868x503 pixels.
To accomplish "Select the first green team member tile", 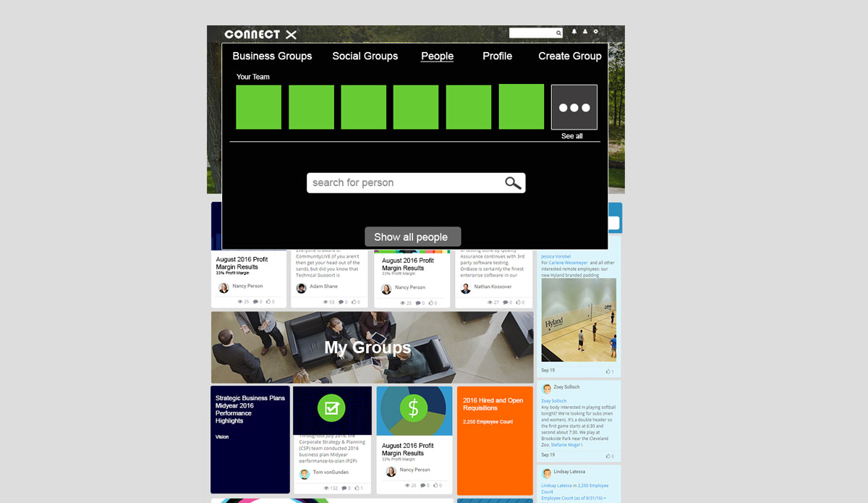I will pyautogui.click(x=258, y=106).
